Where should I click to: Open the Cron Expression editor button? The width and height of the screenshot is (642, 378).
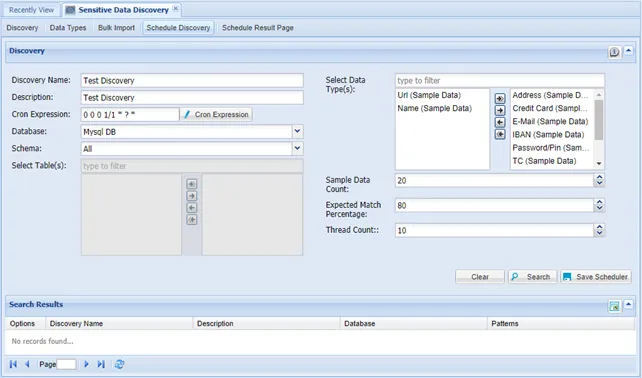[216, 115]
